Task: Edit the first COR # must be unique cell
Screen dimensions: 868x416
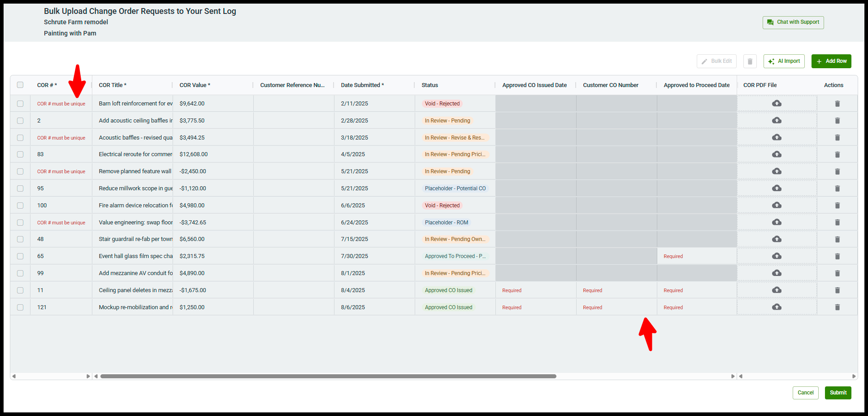Action: pos(61,104)
